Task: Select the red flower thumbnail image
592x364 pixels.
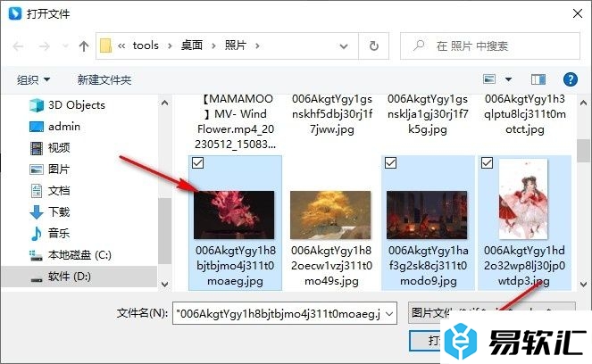Action: tap(234, 215)
